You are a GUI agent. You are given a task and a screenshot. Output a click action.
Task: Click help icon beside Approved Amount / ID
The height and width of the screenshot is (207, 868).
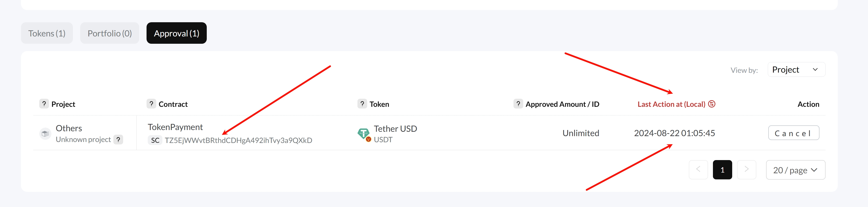[518, 104]
